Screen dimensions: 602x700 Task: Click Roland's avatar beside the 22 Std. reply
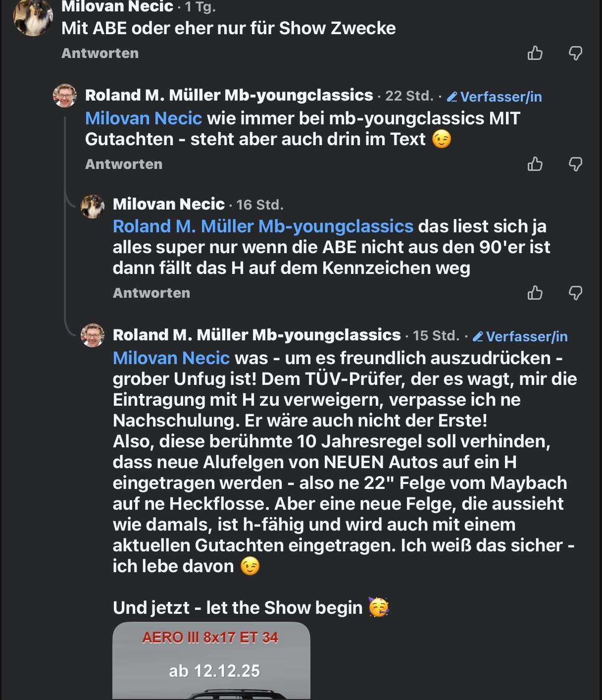[x=65, y=95]
